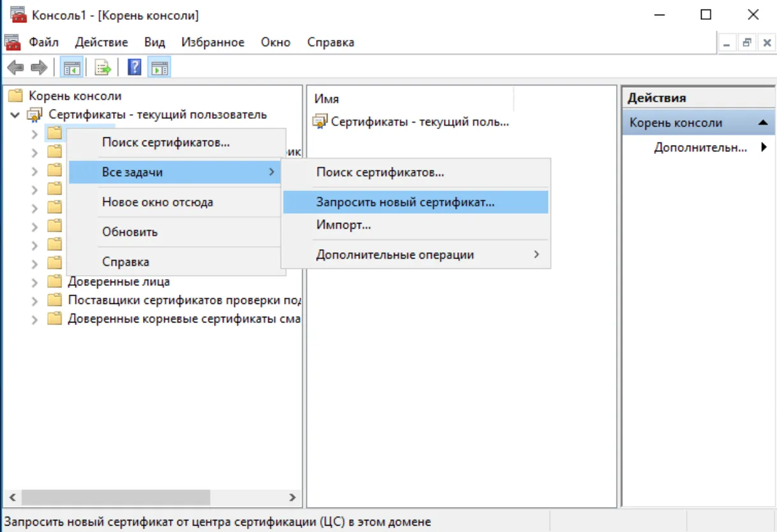Choose Поиск сертификатов in the Все задачи submenu
Image resolution: width=777 pixels, height=532 pixels.
(x=416, y=172)
